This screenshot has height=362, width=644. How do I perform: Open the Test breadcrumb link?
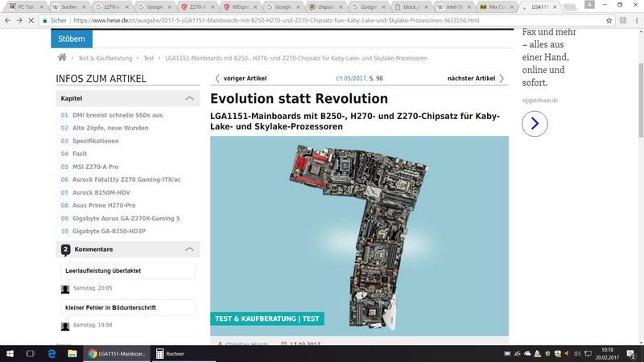point(148,58)
